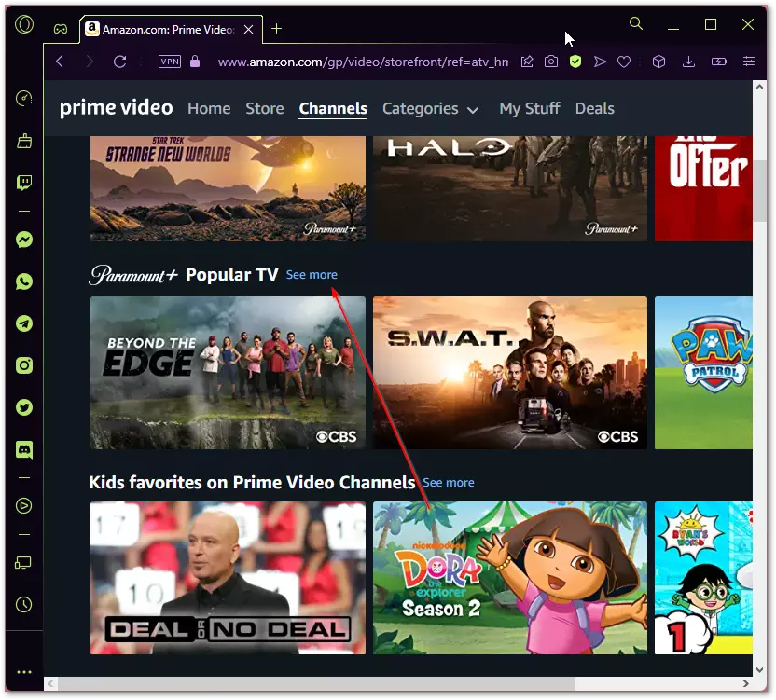Select the Amazon.com Prime Video tab
This screenshot has height=700, width=776.
coord(172,29)
